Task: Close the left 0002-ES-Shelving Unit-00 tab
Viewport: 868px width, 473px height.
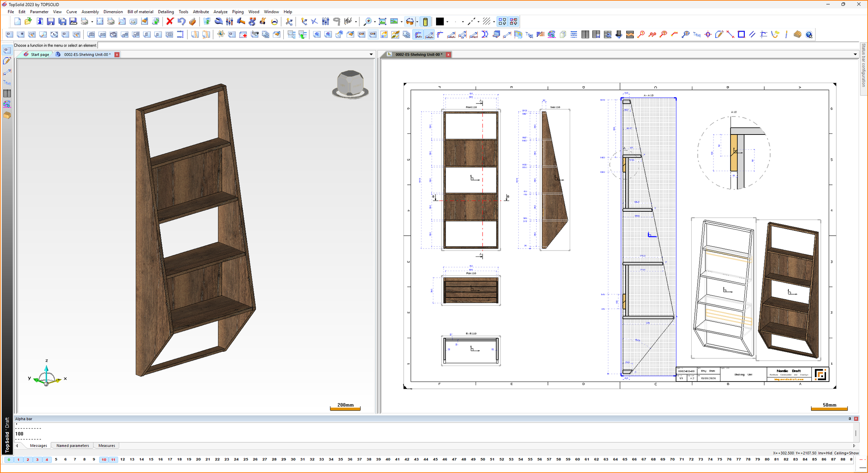Action: [117, 55]
